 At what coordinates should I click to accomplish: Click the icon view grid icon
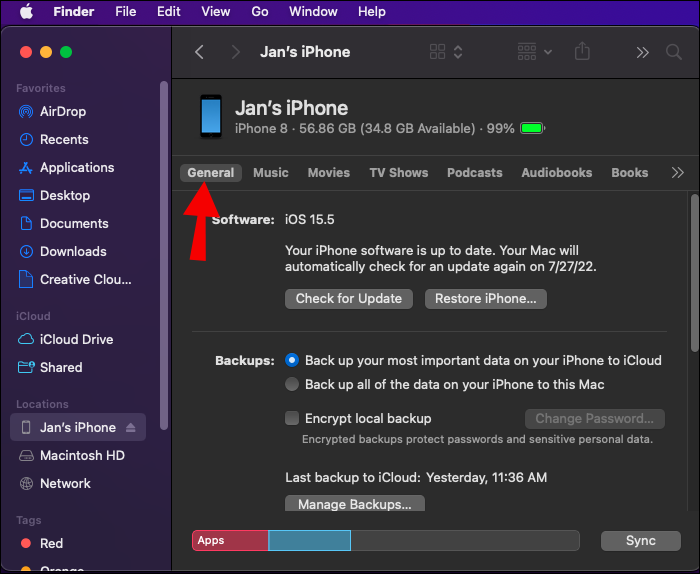click(x=437, y=52)
